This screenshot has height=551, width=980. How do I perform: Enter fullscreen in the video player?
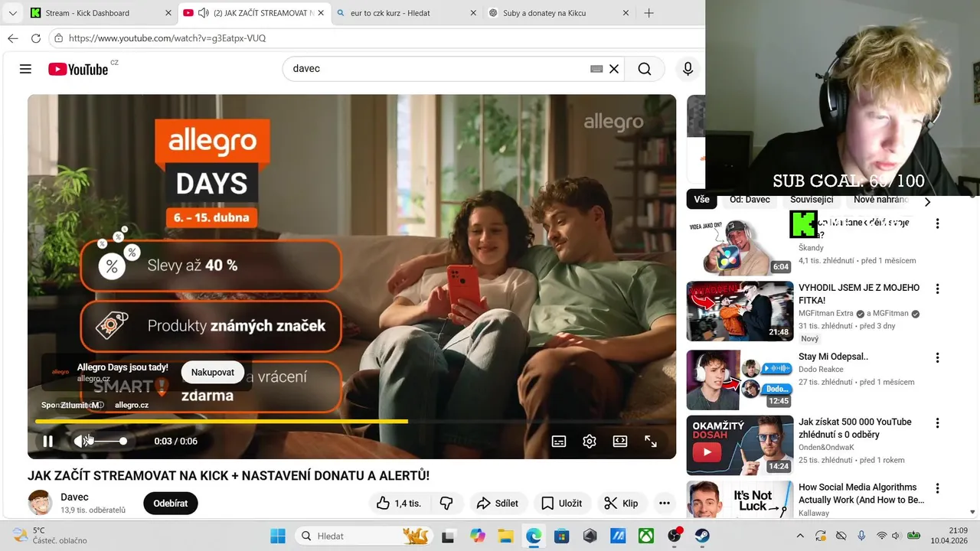[x=651, y=442]
